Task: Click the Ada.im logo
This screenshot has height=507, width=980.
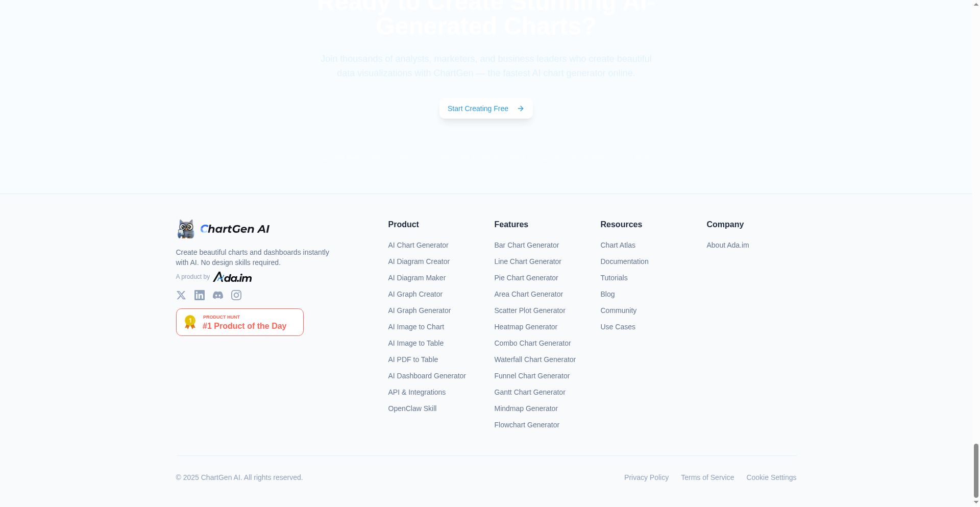Action: point(232,277)
